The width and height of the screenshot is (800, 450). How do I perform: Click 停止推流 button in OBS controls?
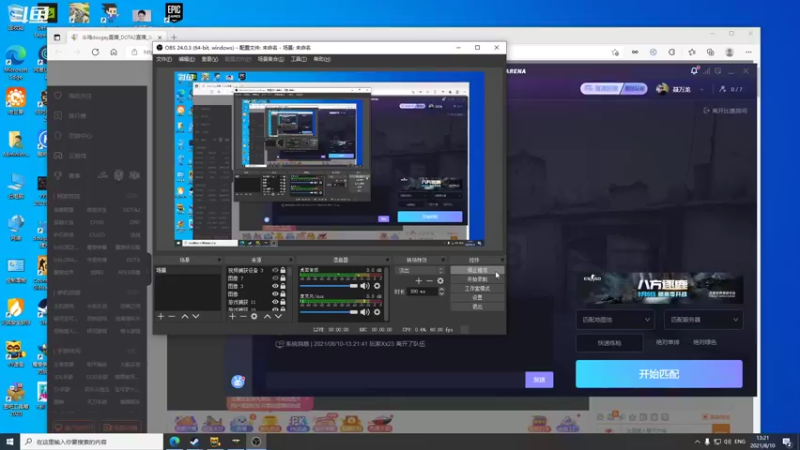click(477, 270)
